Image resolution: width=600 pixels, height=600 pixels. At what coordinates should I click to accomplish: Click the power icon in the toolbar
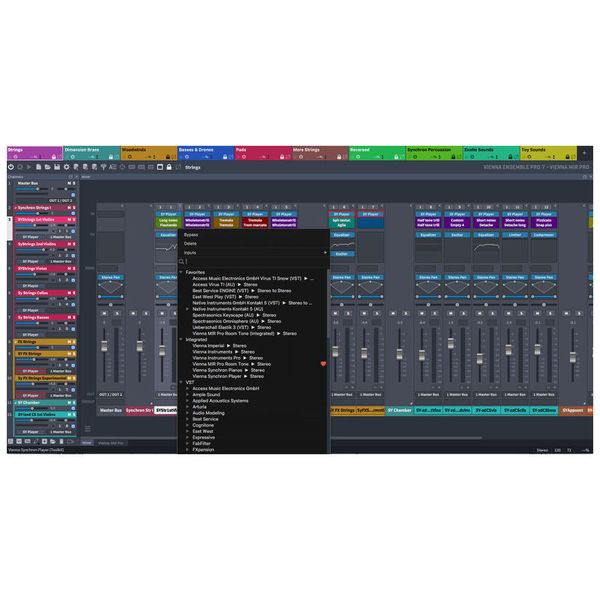tap(10, 167)
